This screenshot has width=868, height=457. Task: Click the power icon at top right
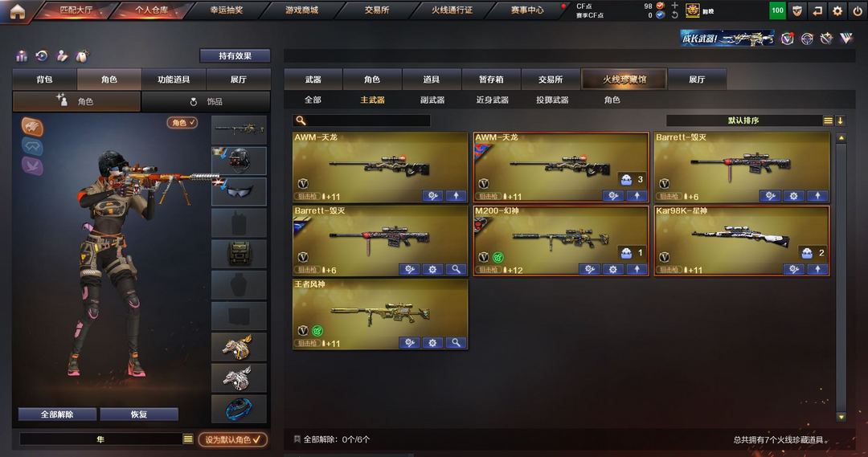(857, 11)
